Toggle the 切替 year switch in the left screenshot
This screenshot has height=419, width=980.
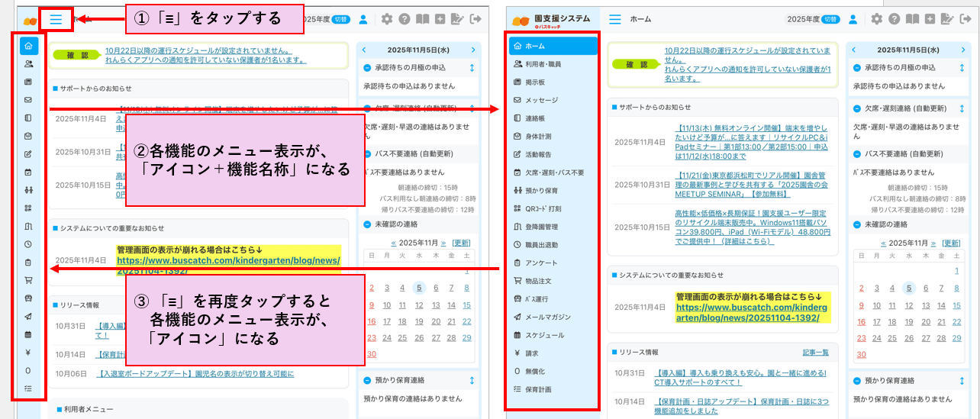[x=341, y=19]
